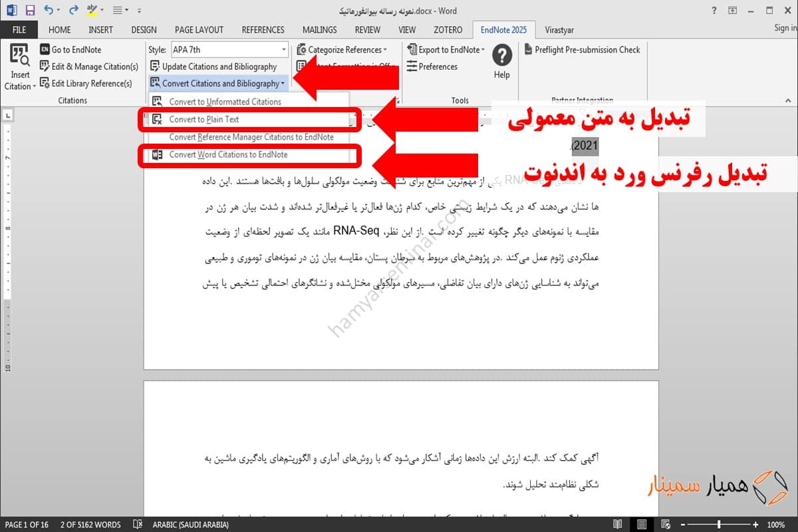Open the Export to EndNote dropdown
This screenshot has width=798, height=532.
(x=446, y=50)
